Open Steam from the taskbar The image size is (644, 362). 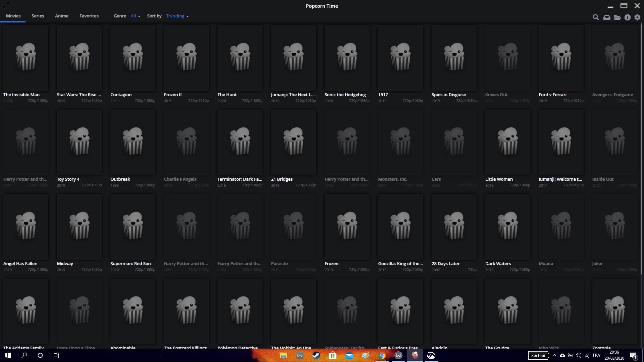point(316,355)
